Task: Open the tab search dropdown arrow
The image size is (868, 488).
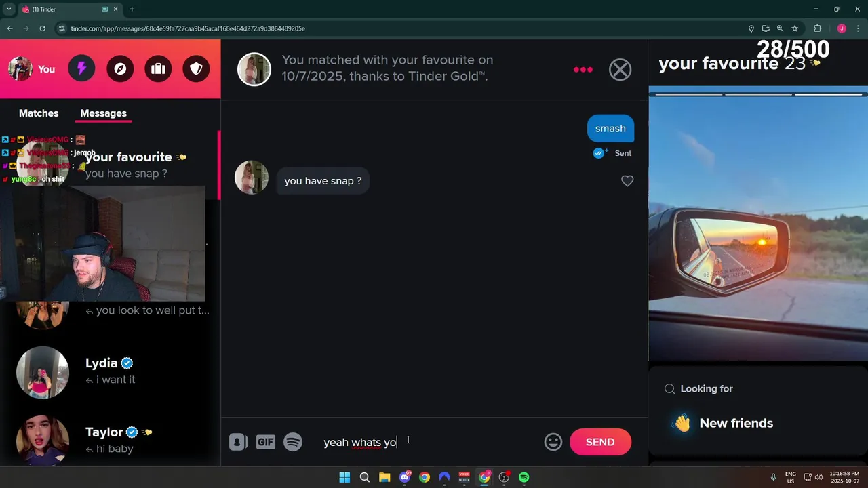Action: (x=9, y=9)
